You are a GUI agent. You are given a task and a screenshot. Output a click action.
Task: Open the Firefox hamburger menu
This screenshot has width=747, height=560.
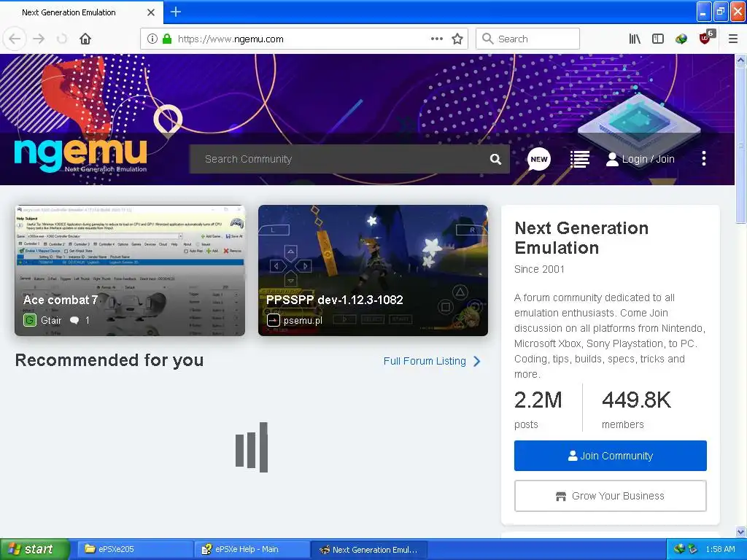[733, 39]
